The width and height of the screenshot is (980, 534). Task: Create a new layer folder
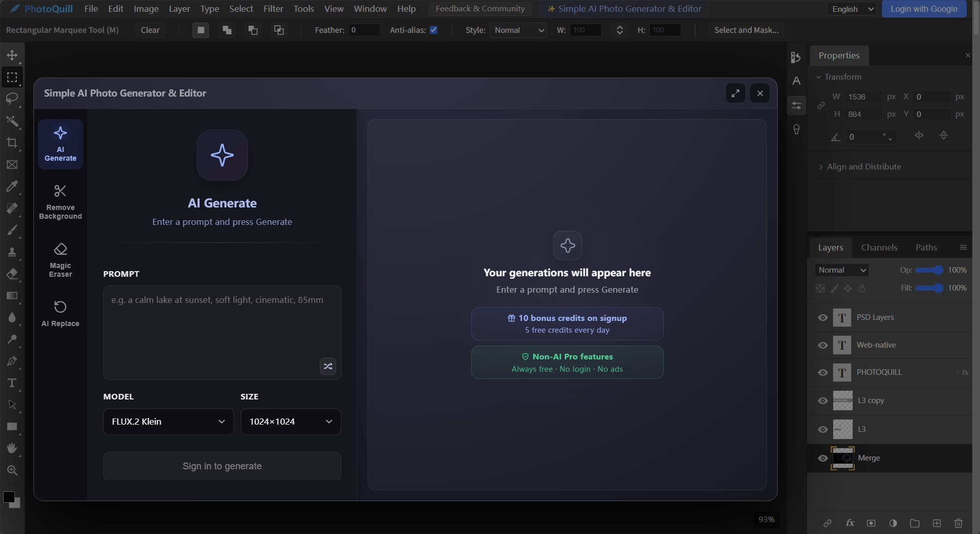click(x=915, y=523)
